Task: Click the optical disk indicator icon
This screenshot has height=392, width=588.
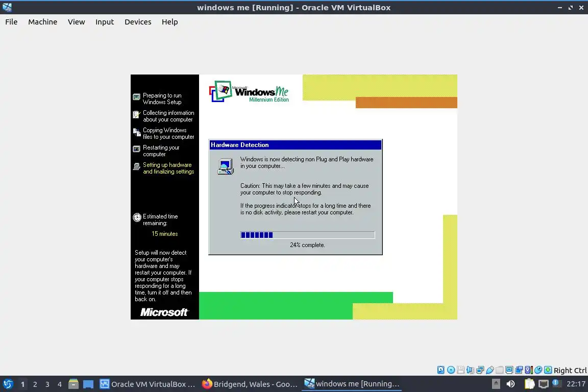Action: point(451,370)
